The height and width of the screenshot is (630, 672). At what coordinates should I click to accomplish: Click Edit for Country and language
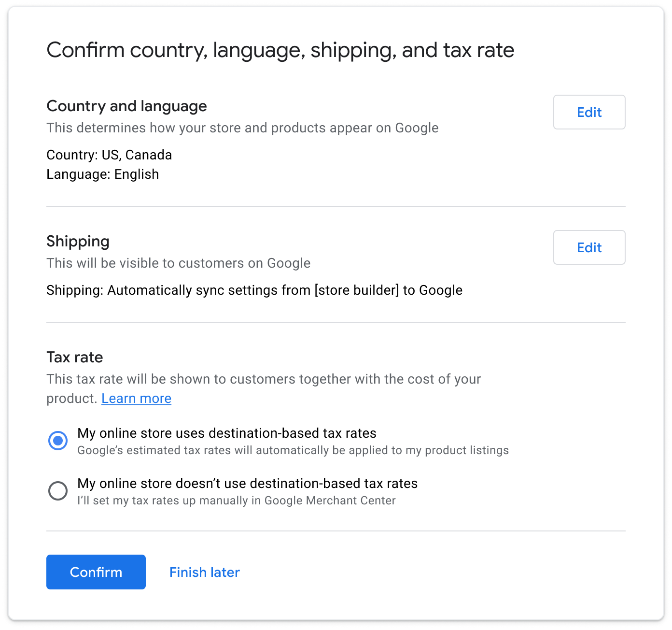[x=589, y=112]
